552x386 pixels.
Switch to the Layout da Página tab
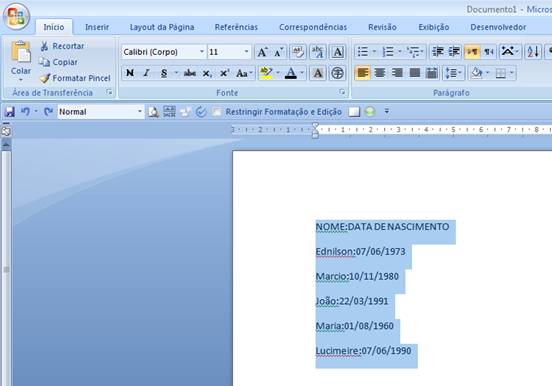coord(162,27)
